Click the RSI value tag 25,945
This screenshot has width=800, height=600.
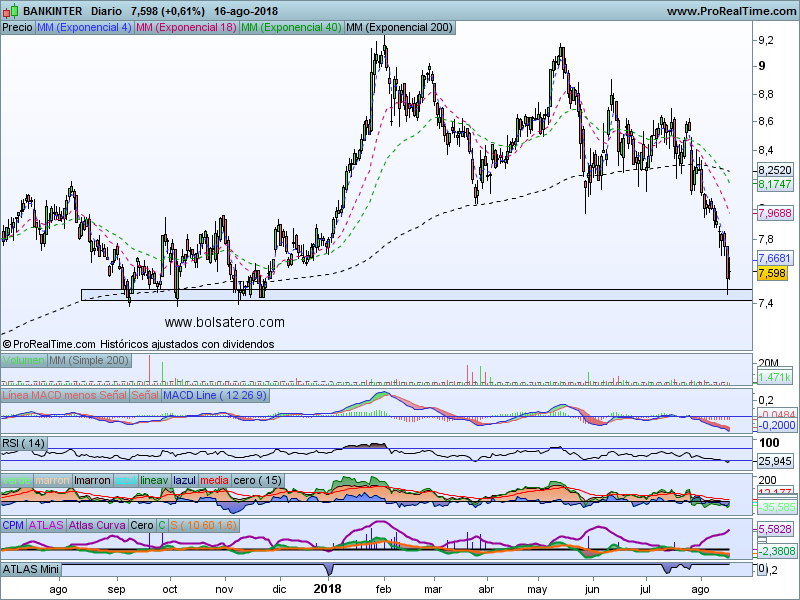click(776, 460)
